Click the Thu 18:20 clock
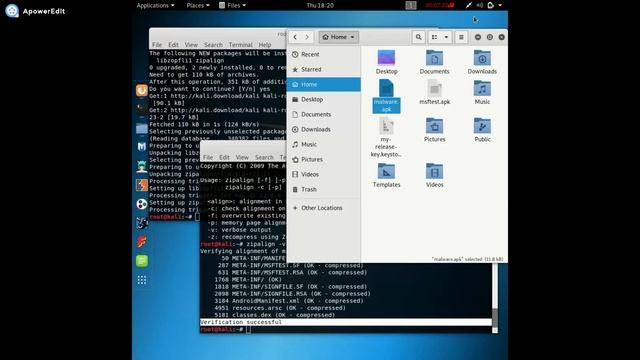 320,5
